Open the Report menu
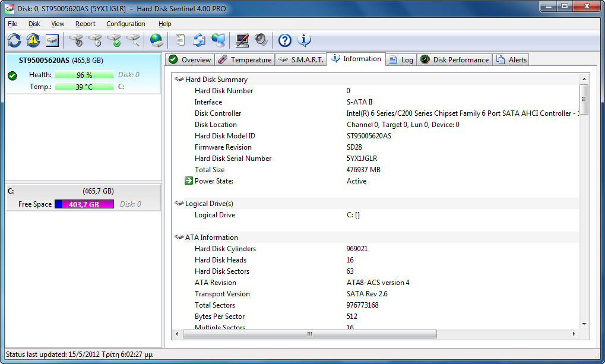 [85, 24]
